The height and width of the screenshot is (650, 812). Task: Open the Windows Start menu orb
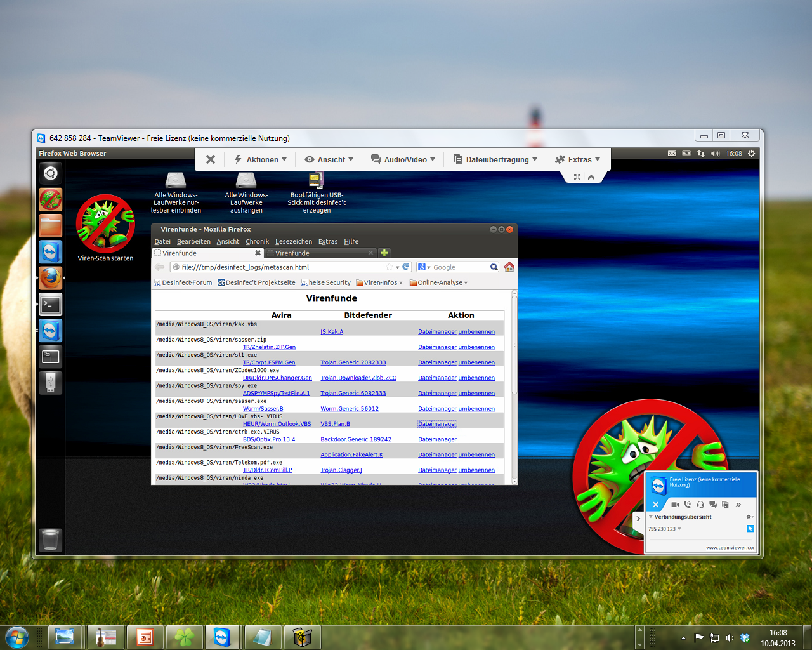(x=17, y=637)
